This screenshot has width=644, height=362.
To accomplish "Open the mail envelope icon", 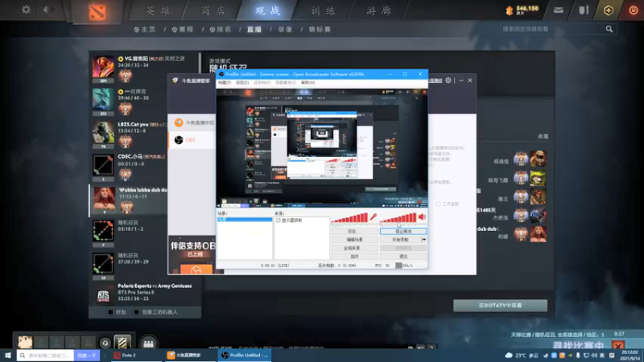I will (558, 10).
